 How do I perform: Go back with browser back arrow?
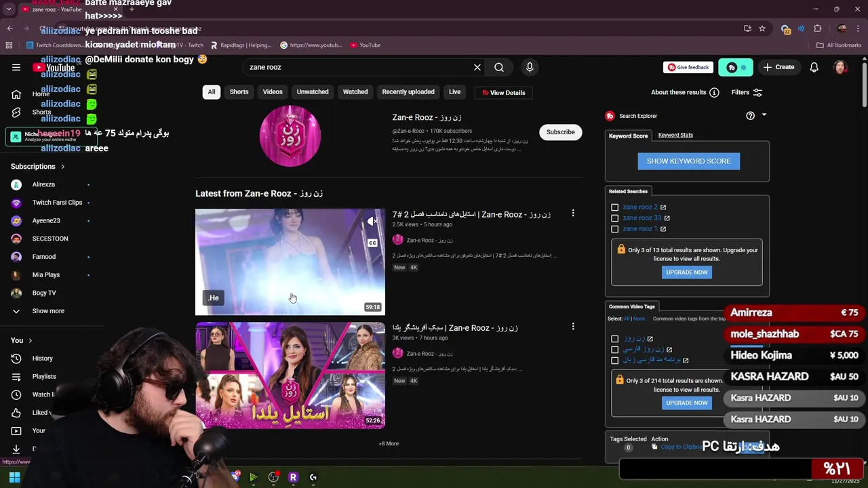[10, 28]
